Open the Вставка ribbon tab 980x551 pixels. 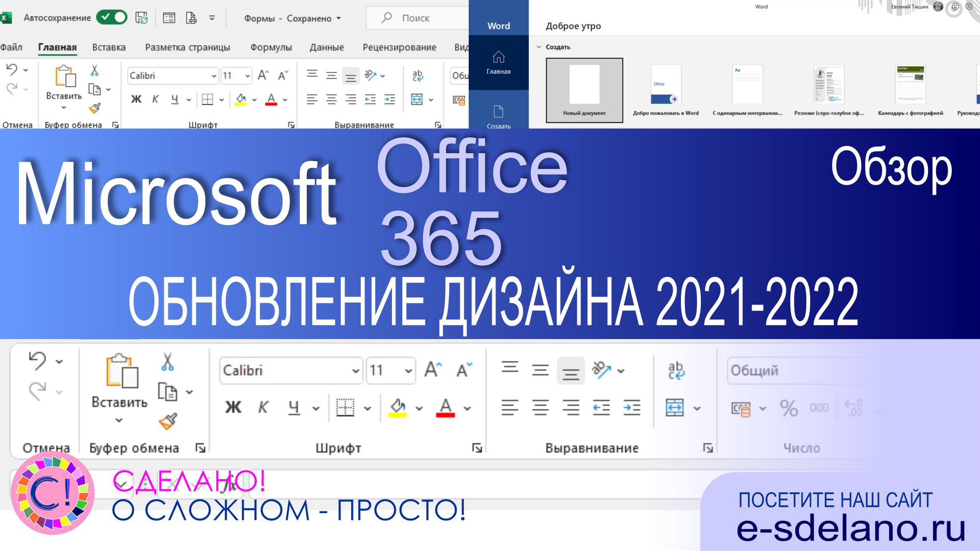click(x=109, y=47)
